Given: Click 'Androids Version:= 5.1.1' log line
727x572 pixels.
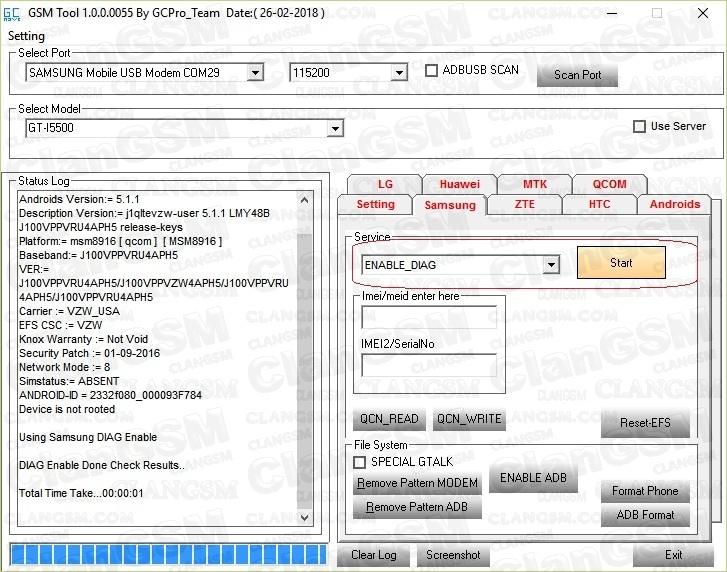Looking at the screenshot, I should [x=79, y=199].
